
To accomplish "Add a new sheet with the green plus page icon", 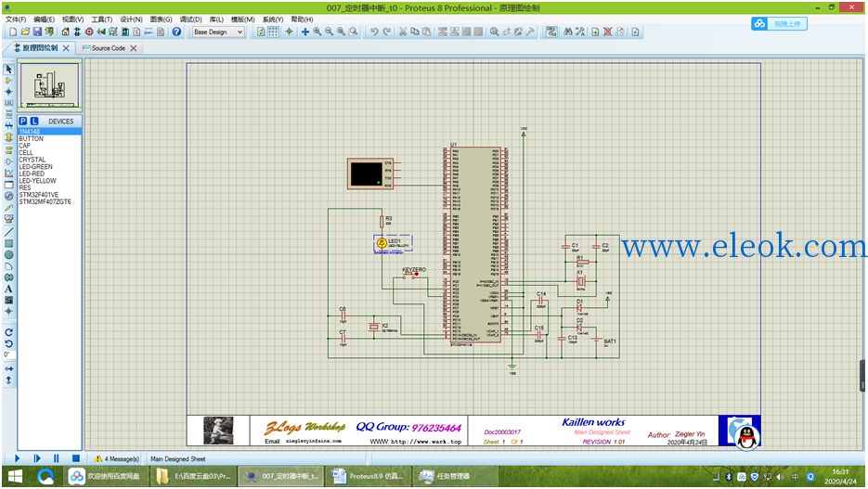I will [595, 32].
